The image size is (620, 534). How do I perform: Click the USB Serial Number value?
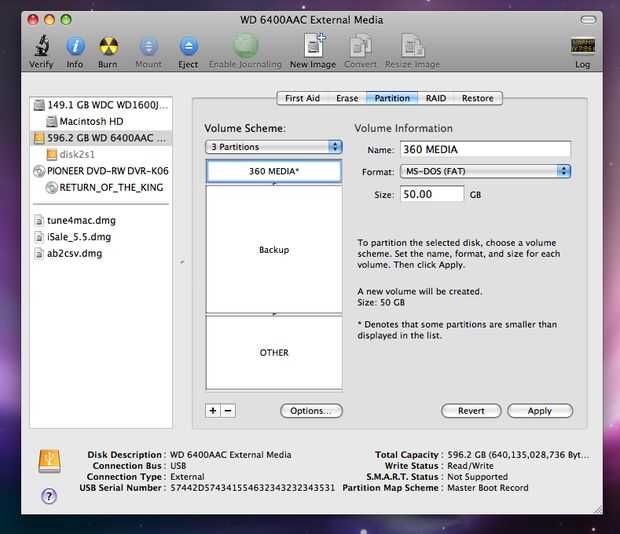pos(253,488)
